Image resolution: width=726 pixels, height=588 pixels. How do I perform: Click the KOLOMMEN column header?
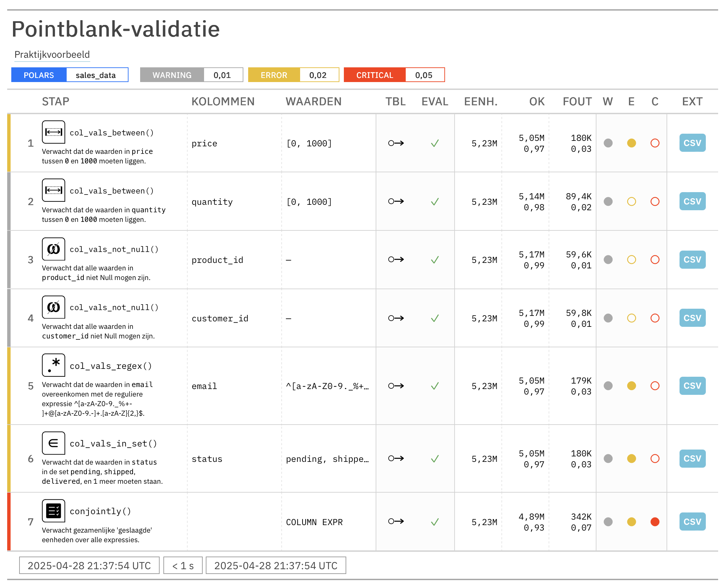(223, 102)
